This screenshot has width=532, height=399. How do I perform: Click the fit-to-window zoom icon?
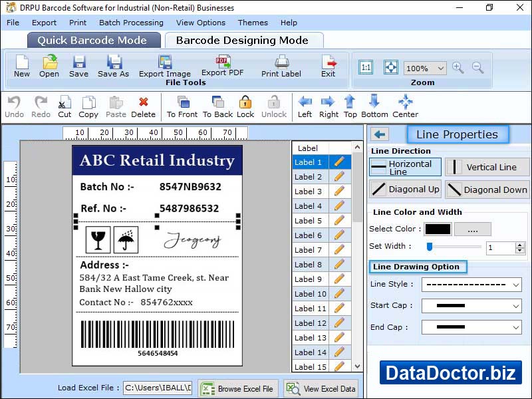click(x=391, y=67)
